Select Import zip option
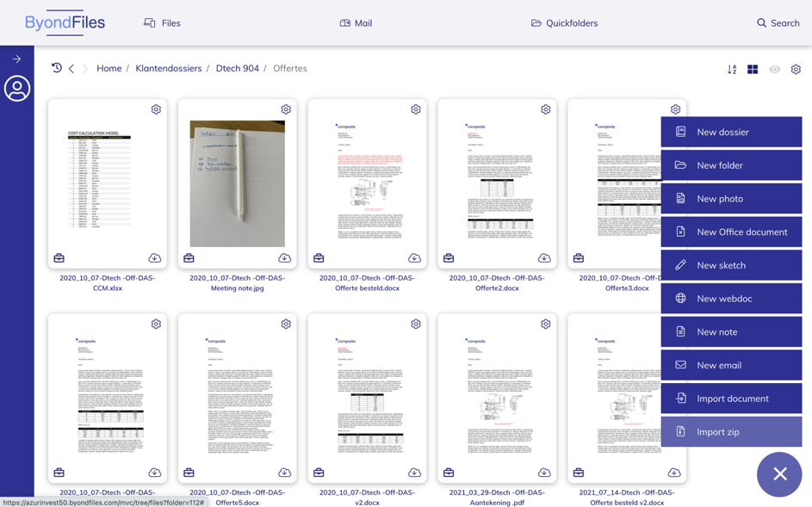Viewport: 812px width, 507px height. tap(731, 432)
